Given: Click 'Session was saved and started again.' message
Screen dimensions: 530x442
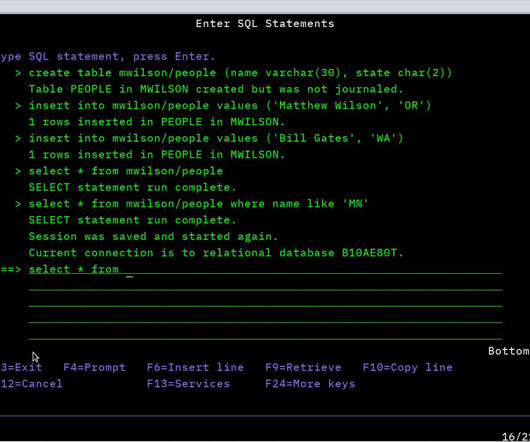Looking at the screenshot, I should tap(153, 237).
